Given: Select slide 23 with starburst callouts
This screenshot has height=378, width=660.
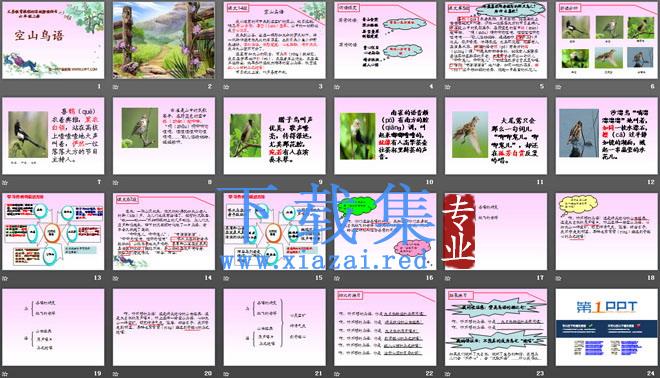Looking at the screenshot, I should tap(496, 327).
